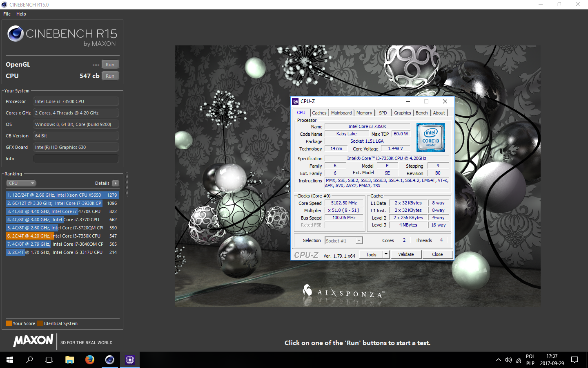Switch to Memory tab in CPU-Z
588x368 pixels.
(364, 113)
